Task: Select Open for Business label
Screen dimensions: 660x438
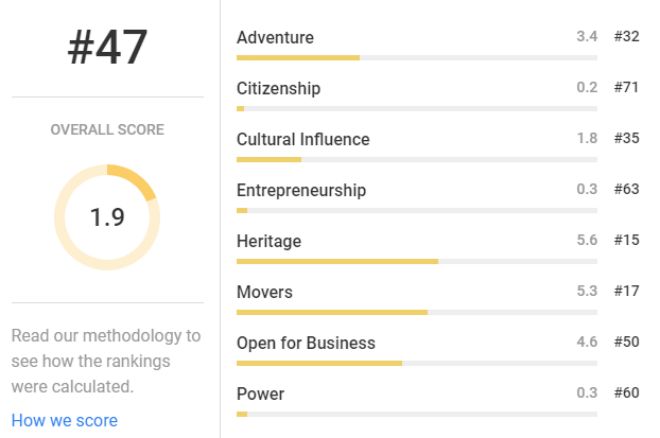Action: tap(306, 343)
